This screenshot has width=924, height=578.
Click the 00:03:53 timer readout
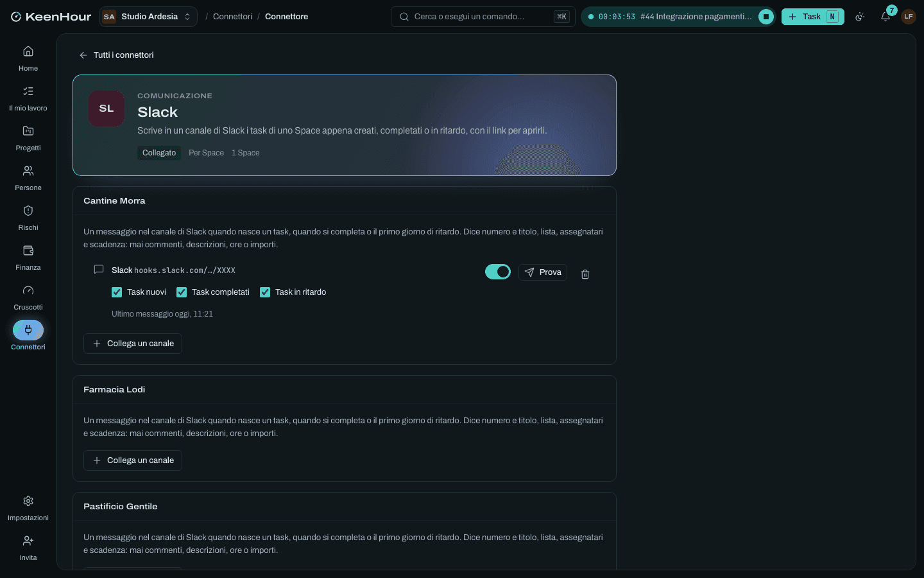617,17
